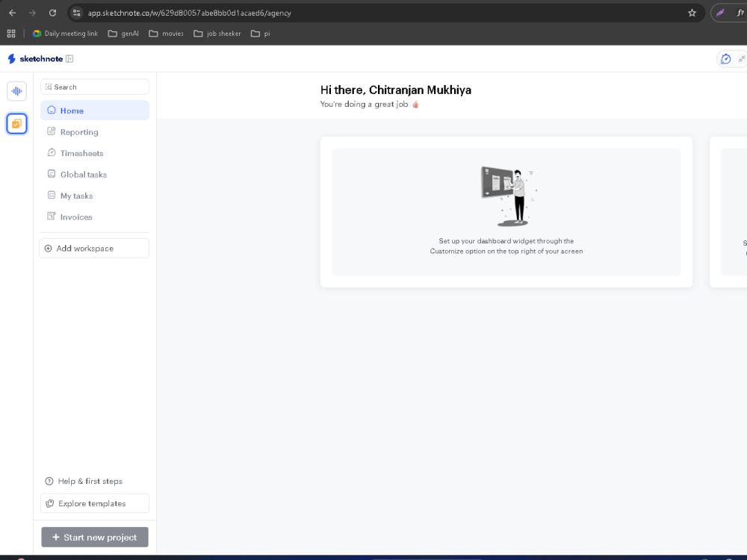Click the My tasks icon

coord(52,195)
